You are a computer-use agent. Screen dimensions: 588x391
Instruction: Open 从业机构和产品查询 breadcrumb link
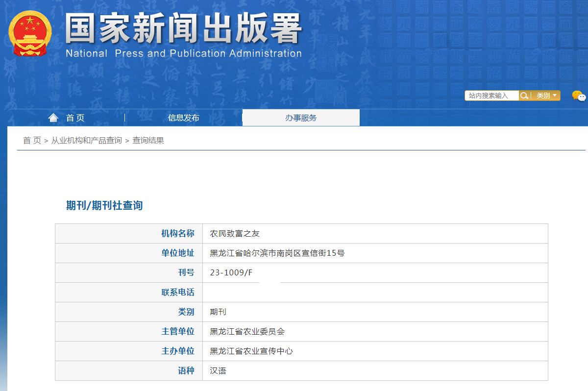coord(87,141)
